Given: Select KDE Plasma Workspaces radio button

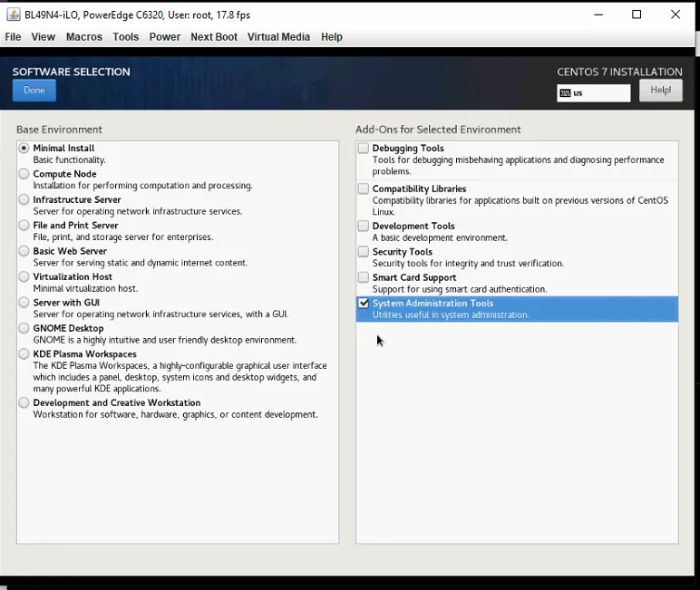Looking at the screenshot, I should coord(24,354).
